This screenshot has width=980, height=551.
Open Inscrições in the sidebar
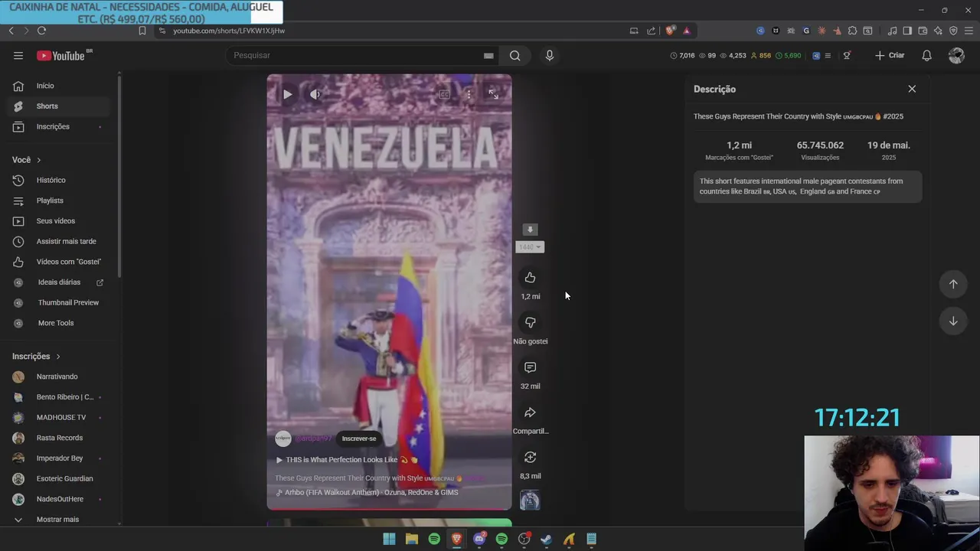tap(60, 126)
